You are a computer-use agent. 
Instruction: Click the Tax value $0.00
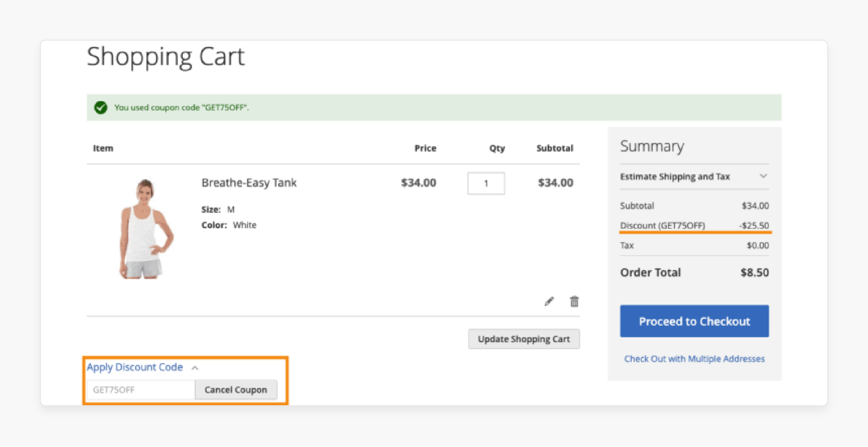click(758, 245)
